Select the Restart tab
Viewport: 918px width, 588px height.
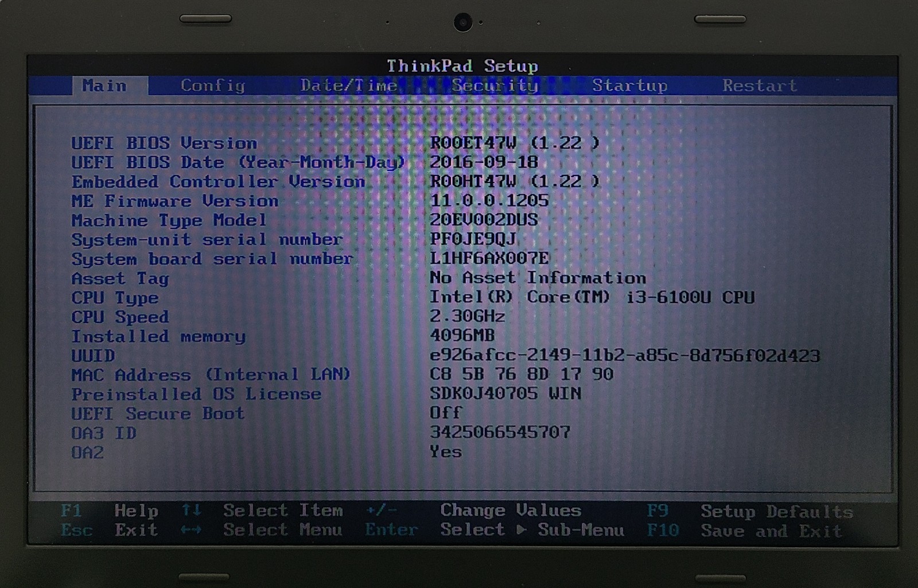(760, 85)
